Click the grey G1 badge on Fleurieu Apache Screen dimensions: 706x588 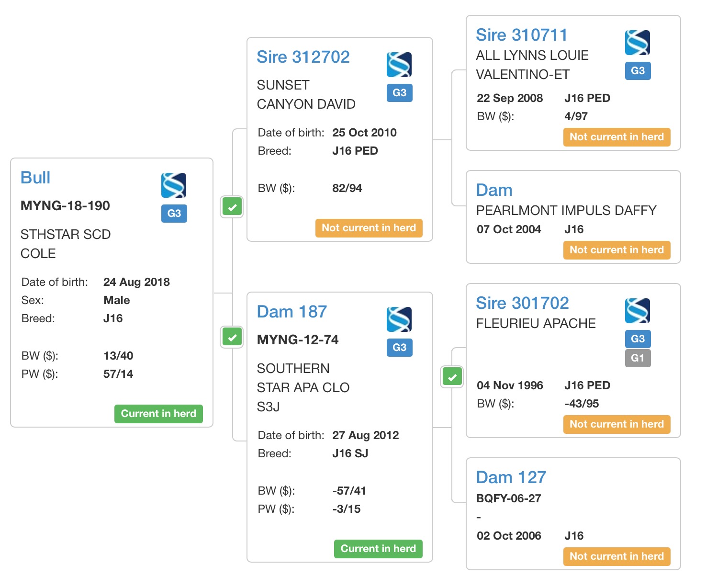coord(638,358)
